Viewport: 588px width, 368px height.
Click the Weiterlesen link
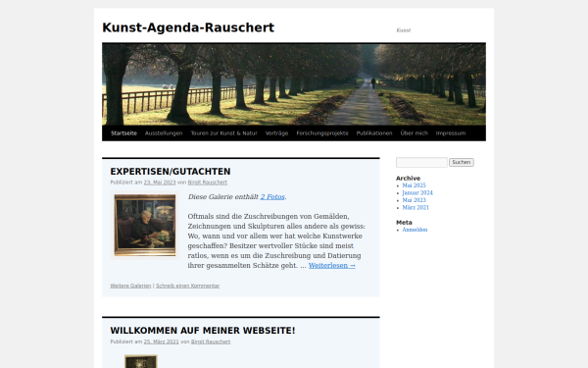click(x=332, y=266)
